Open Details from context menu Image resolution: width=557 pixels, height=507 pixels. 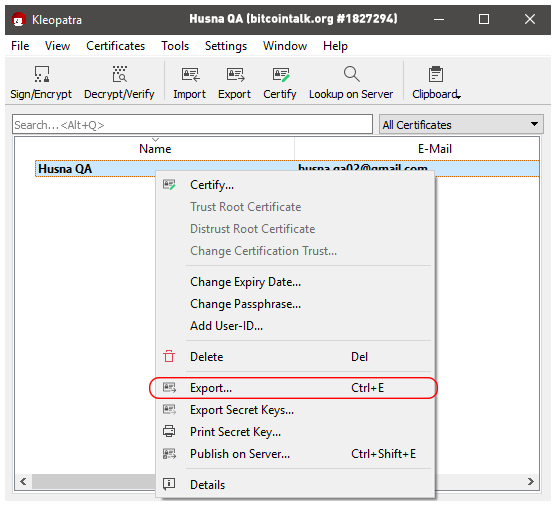(x=295, y=484)
